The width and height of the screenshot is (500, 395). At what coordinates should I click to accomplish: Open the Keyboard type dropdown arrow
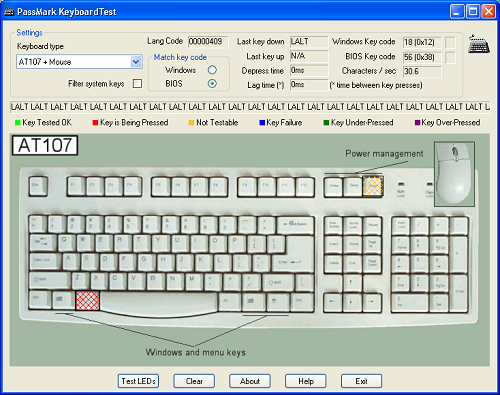pos(136,62)
